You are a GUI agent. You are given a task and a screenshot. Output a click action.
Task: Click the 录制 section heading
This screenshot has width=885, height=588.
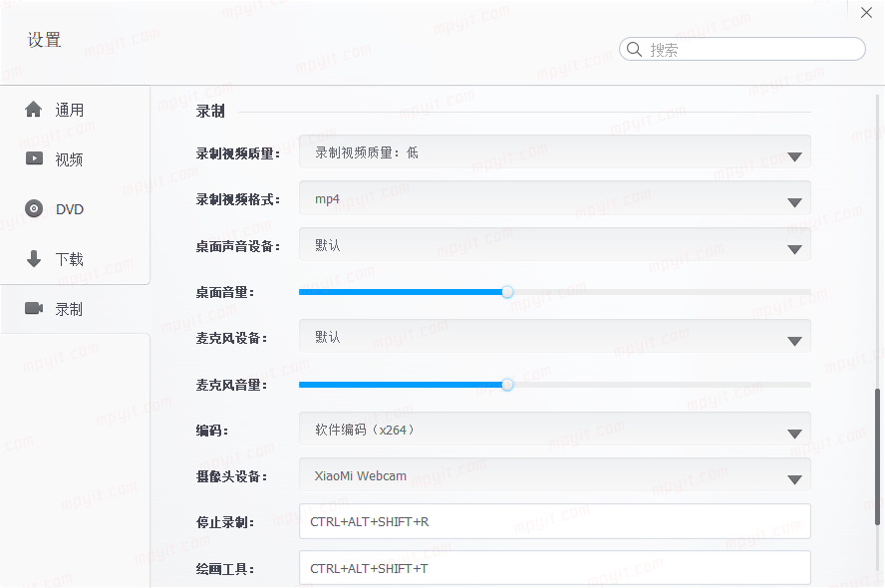tap(210, 112)
